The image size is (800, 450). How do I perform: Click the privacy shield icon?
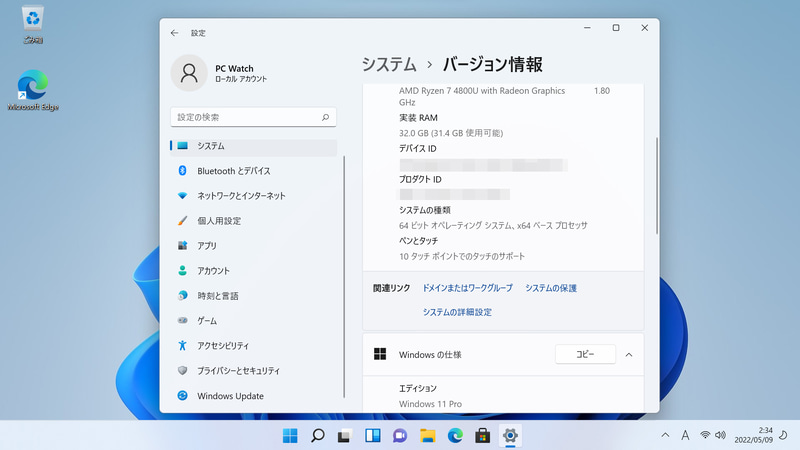tap(182, 370)
